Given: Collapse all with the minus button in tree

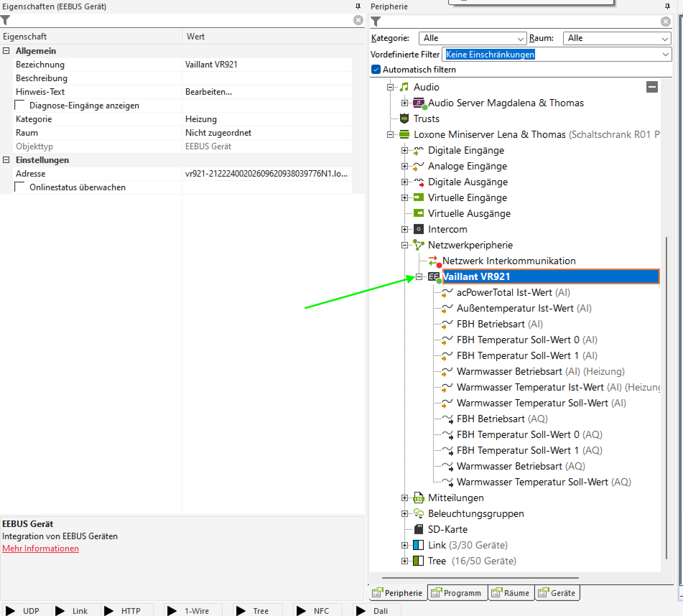Looking at the screenshot, I should 652,87.
